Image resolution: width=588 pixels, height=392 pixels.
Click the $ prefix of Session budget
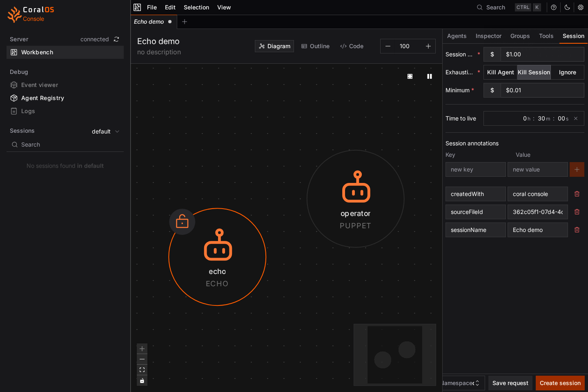[x=492, y=54]
